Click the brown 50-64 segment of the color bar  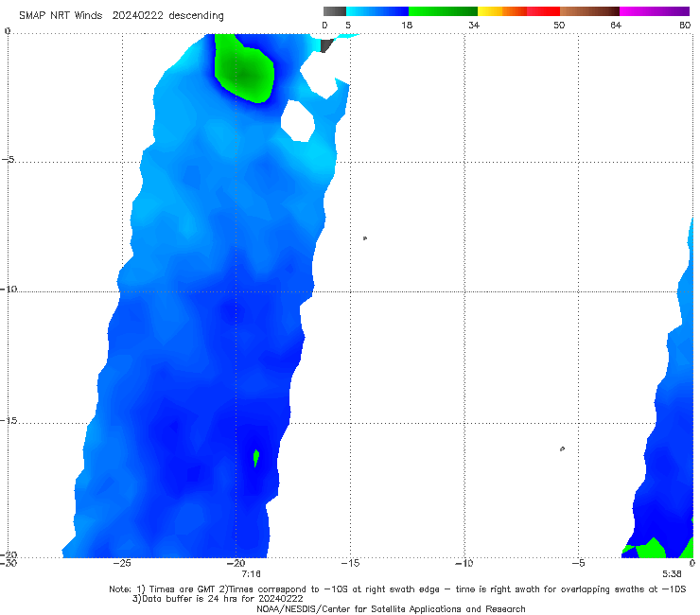[x=589, y=11]
